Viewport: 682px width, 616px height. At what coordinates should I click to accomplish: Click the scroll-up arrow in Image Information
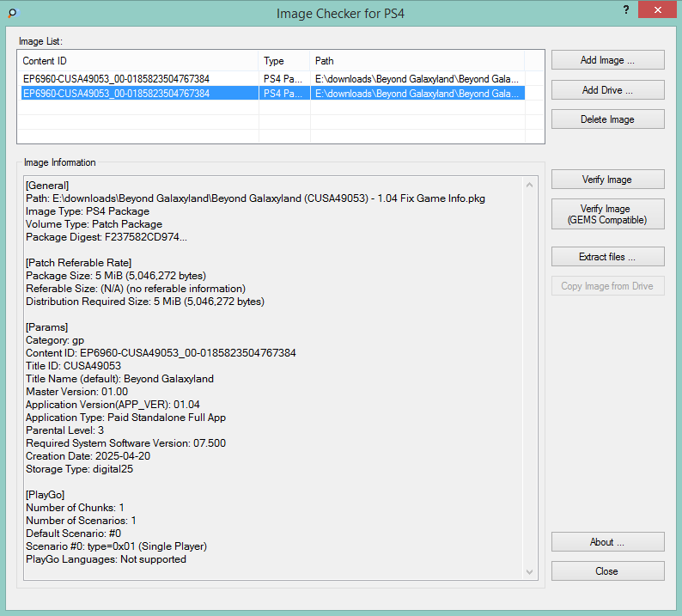coord(529,185)
